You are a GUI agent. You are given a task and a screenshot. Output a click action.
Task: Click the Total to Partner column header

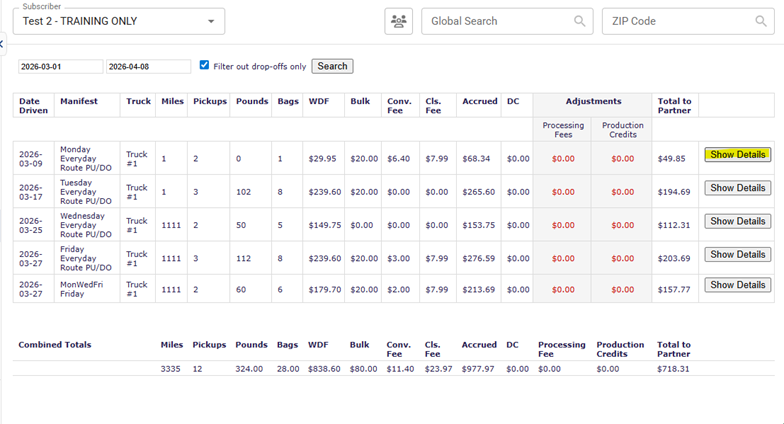point(673,106)
